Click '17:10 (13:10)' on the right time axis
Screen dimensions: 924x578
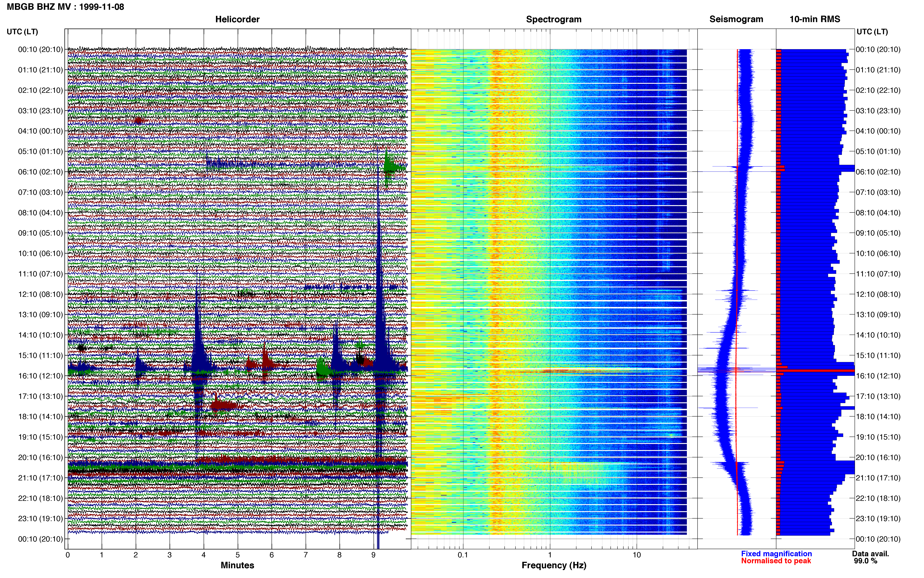(878, 396)
